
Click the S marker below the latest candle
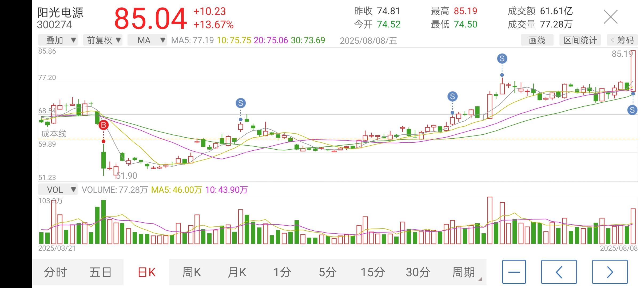click(632, 110)
